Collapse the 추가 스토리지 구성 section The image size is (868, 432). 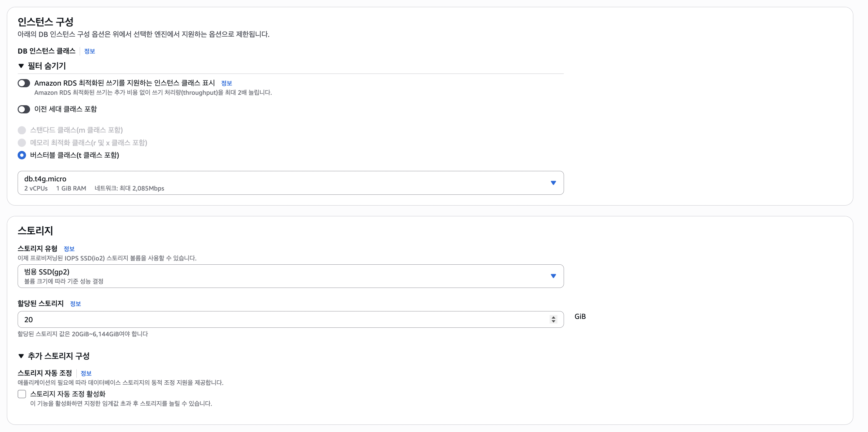pyautogui.click(x=54, y=356)
